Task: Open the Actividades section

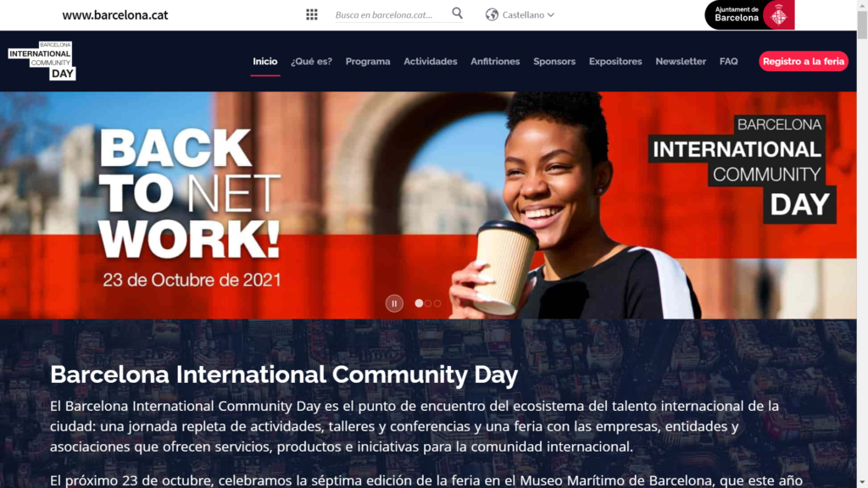Action: pyautogui.click(x=430, y=61)
